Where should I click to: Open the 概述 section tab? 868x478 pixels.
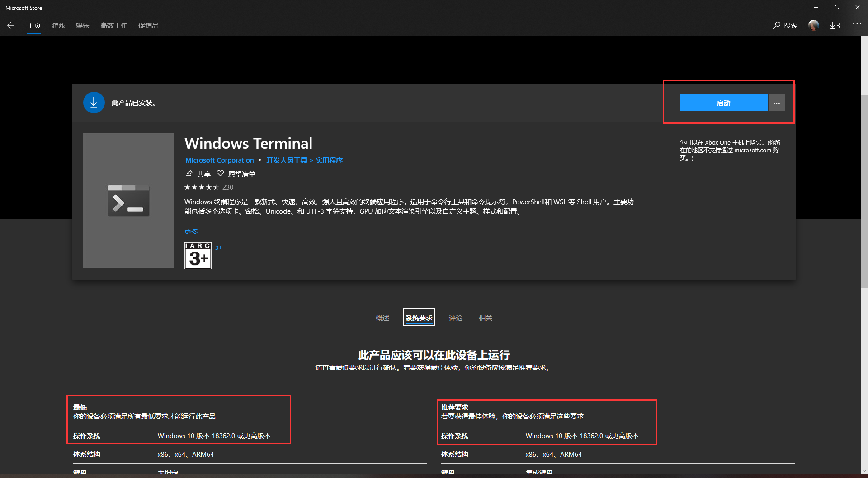(382, 318)
